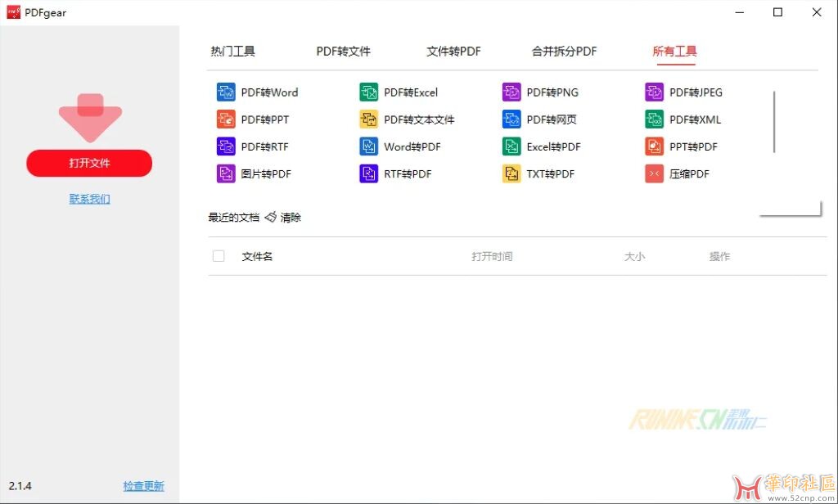The height and width of the screenshot is (504, 838).
Task: Click the PDF转网页 label text
Action: 552,119
